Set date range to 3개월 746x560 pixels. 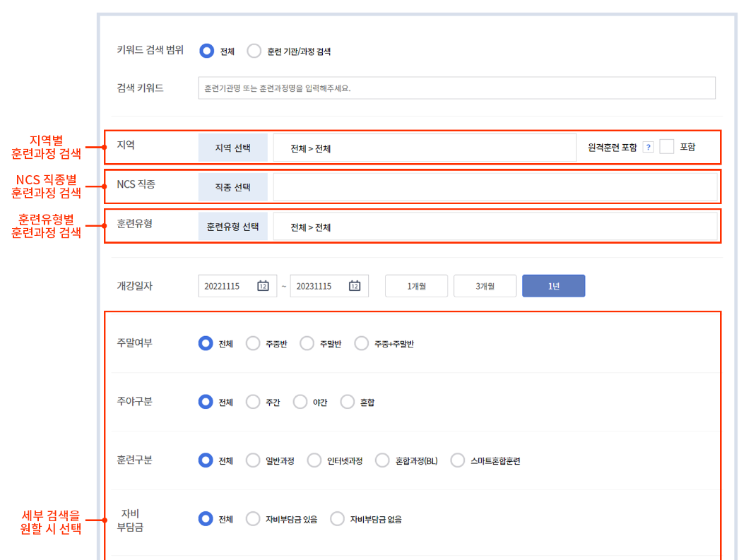[x=485, y=285]
